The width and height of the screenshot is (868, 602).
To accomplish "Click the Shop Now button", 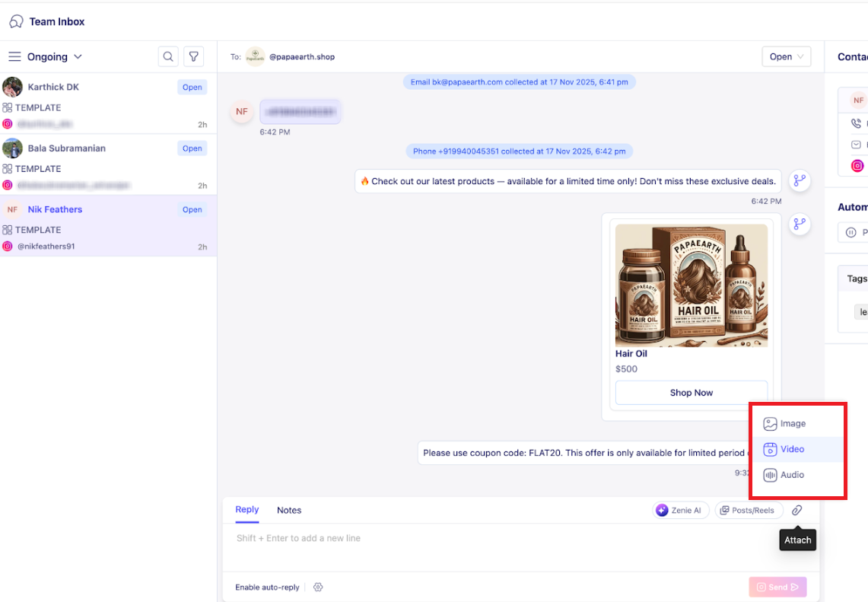I will 692,393.
